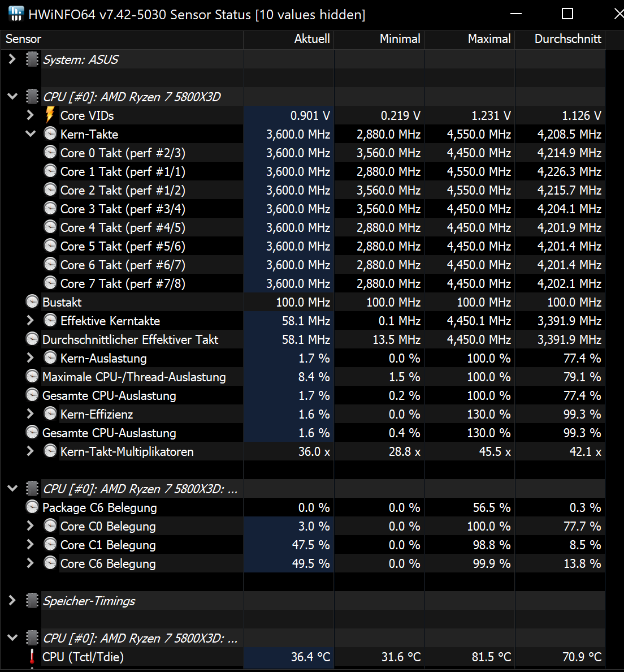Click the clock icon of Core 1 Takt
This screenshot has width=624, height=672.
coord(50,171)
